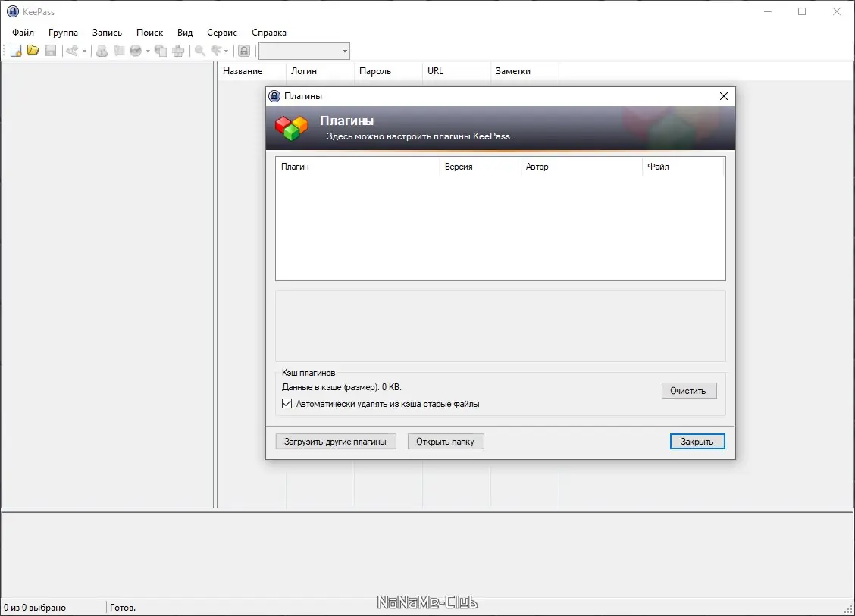
Task: Click the Find magnifier toolbar icon
Action: 200,51
